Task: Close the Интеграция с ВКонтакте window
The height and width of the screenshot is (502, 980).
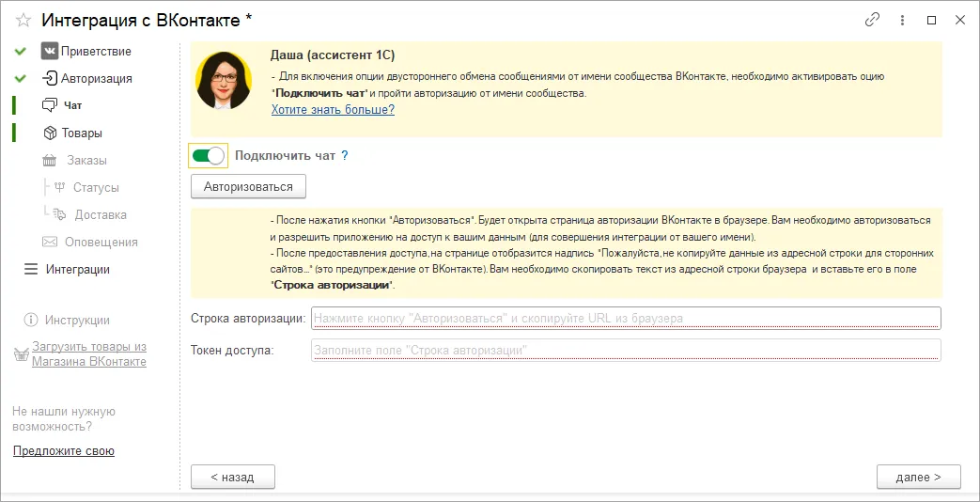Action: pyautogui.click(x=960, y=20)
